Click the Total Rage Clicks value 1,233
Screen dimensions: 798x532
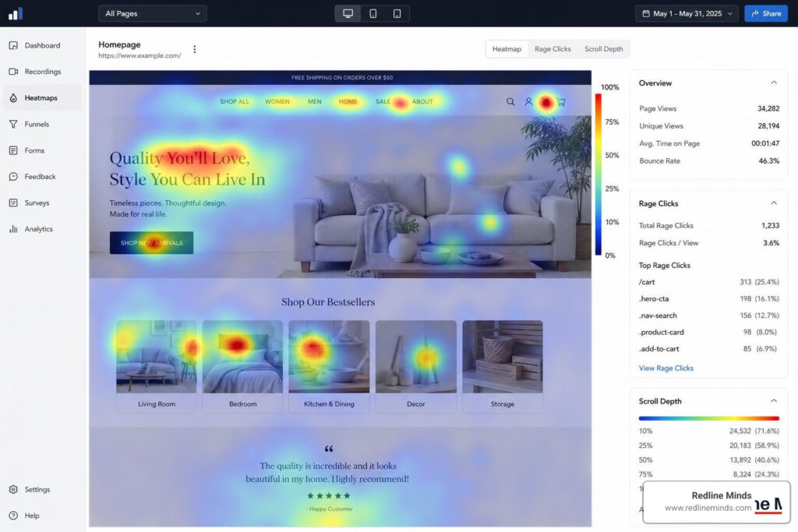[771, 225]
